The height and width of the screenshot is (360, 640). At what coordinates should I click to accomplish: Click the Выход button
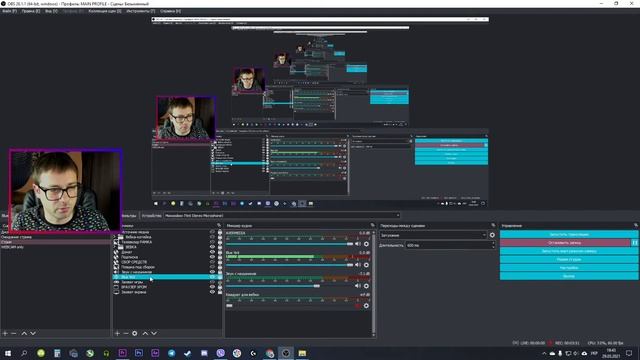pos(569,276)
